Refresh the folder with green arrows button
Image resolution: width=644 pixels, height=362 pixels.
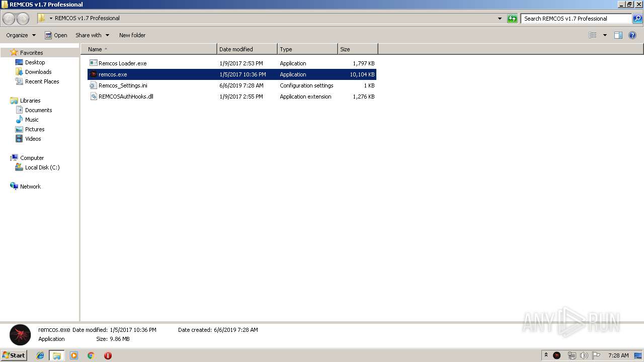(512, 19)
